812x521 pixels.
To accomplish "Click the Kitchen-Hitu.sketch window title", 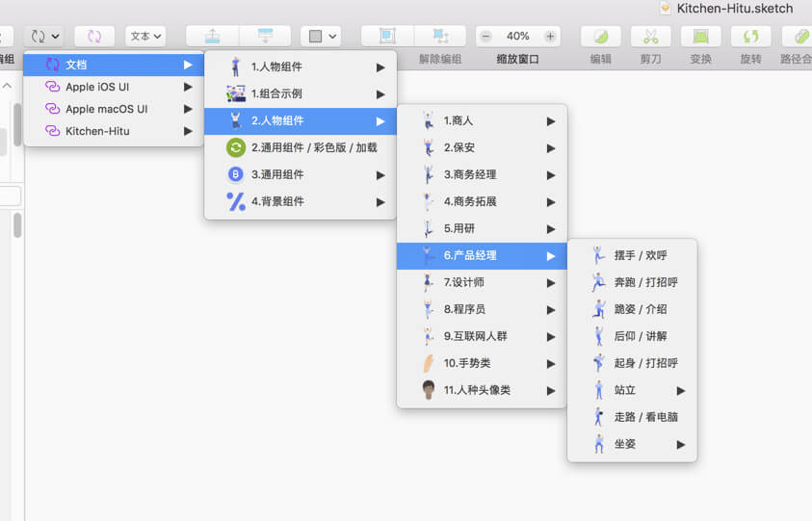I will pyautogui.click(x=734, y=9).
